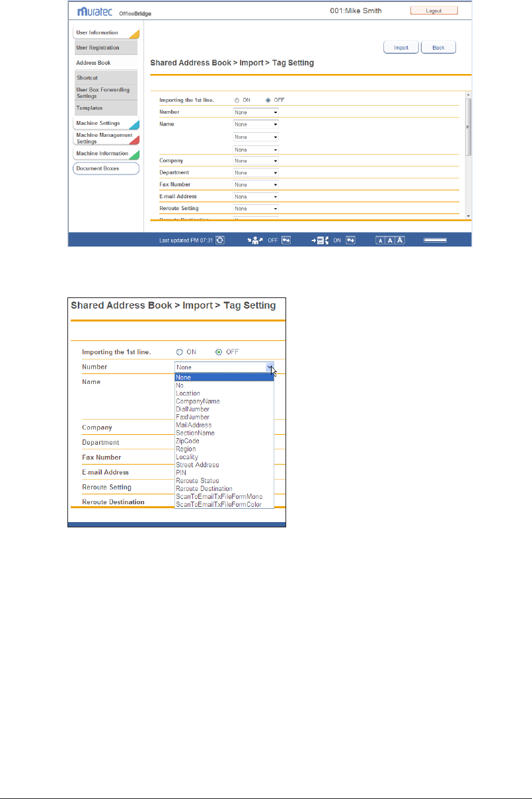Click the Import button

pyautogui.click(x=401, y=48)
